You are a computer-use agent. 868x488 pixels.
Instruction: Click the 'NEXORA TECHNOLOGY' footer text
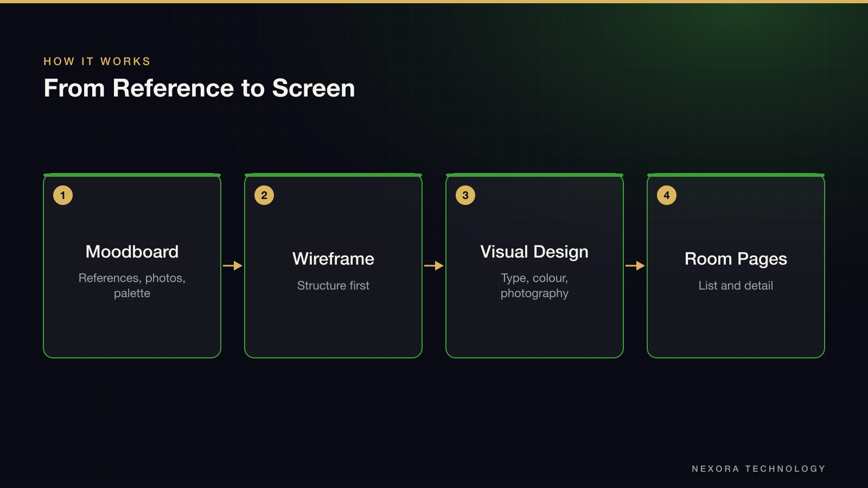[x=758, y=468]
